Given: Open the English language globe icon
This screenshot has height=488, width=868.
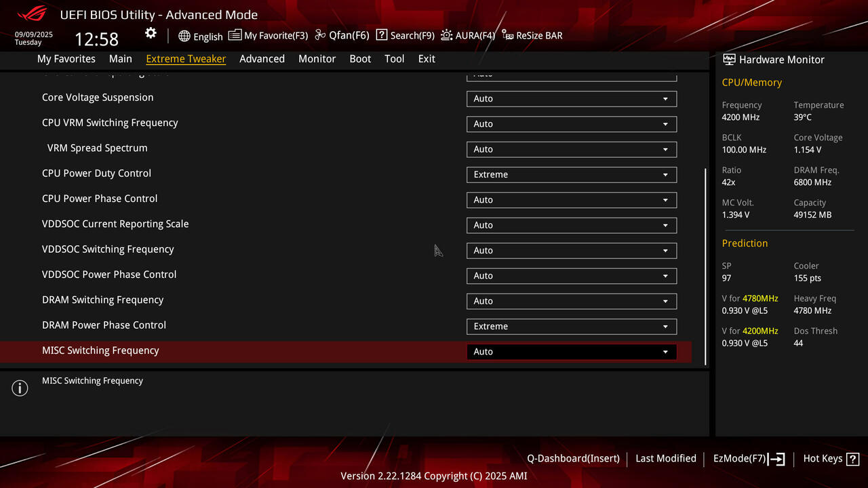Looking at the screenshot, I should pyautogui.click(x=184, y=36).
